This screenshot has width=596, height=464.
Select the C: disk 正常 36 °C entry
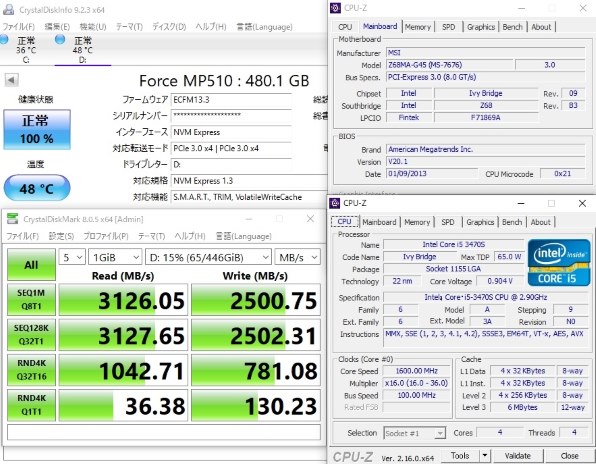26,49
